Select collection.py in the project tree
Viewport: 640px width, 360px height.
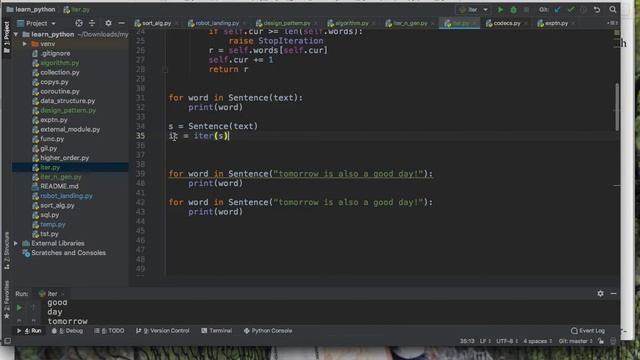[60, 72]
